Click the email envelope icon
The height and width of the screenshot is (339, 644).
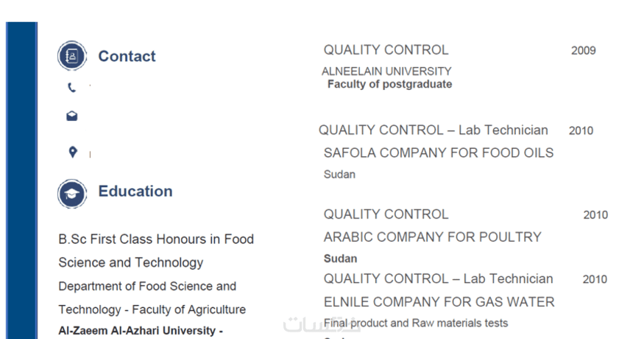72,116
